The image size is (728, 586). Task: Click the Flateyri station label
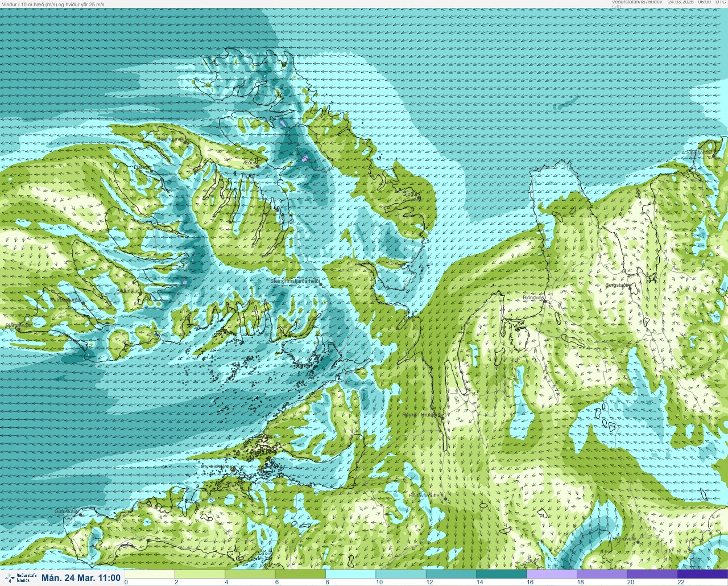tap(142, 167)
